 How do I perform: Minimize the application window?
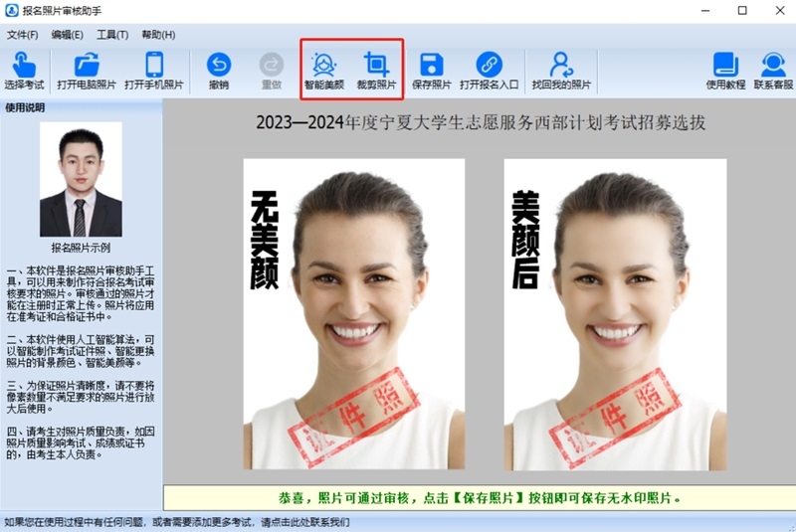(705, 11)
